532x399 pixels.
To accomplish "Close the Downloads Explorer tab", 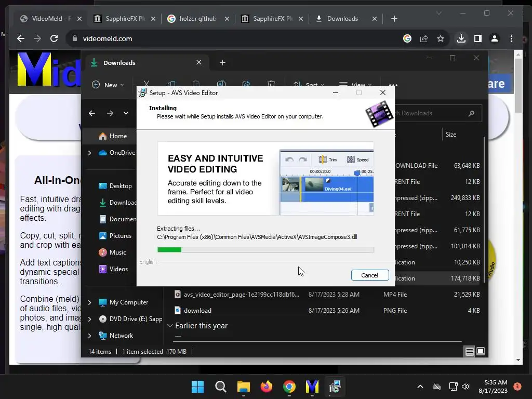I will click(199, 62).
